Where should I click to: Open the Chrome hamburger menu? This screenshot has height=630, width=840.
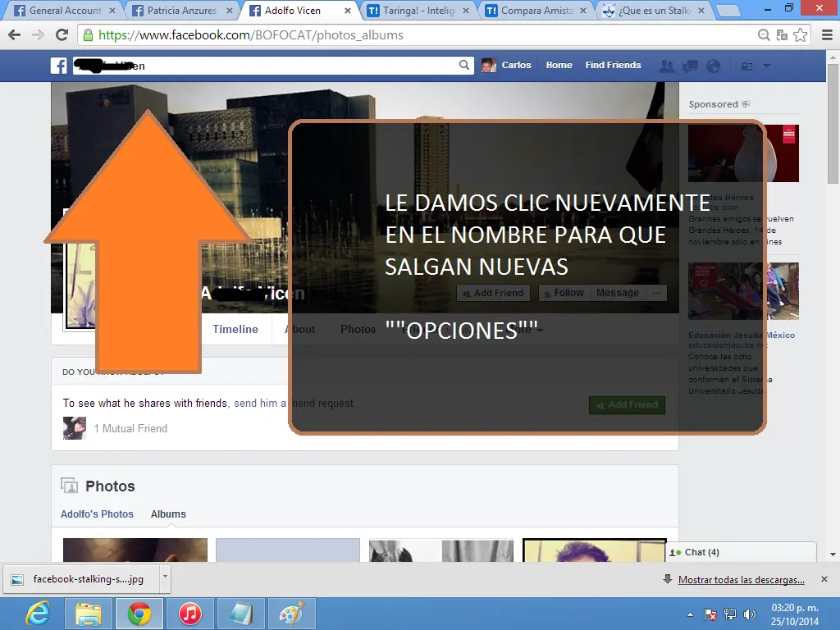click(x=827, y=35)
